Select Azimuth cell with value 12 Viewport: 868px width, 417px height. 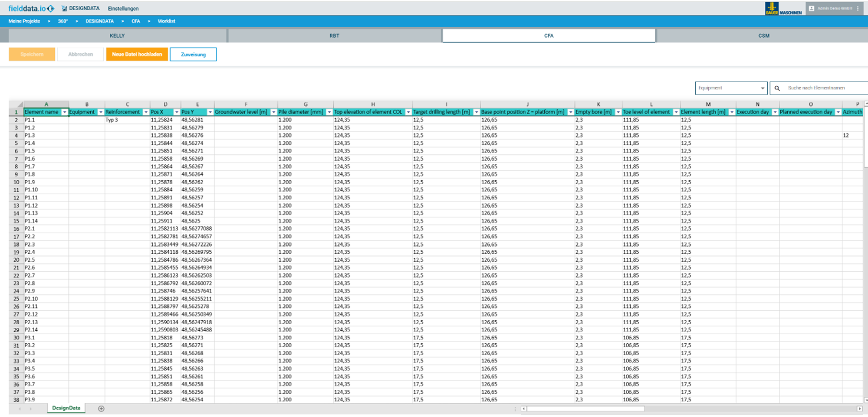[852, 135]
